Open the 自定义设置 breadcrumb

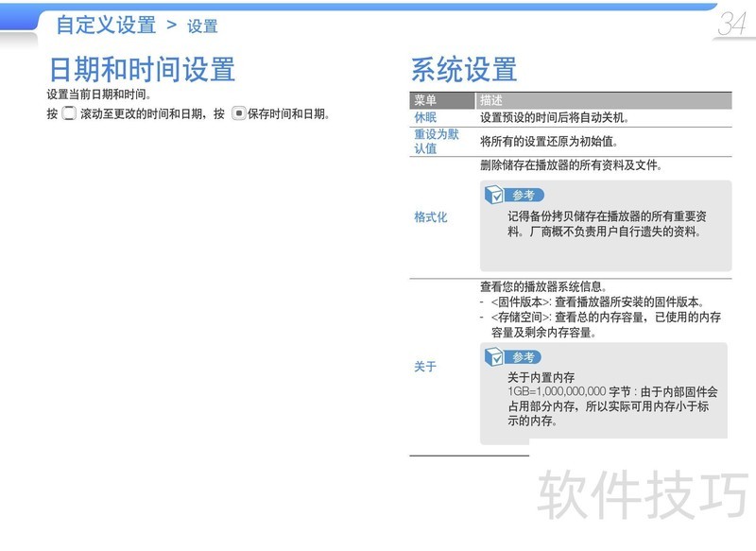coord(106,26)
